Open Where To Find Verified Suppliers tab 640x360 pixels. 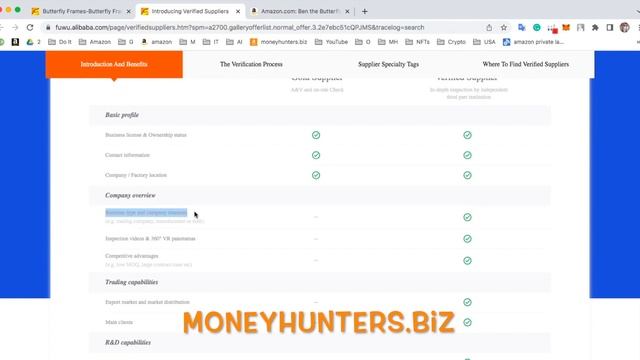point(526,64)
